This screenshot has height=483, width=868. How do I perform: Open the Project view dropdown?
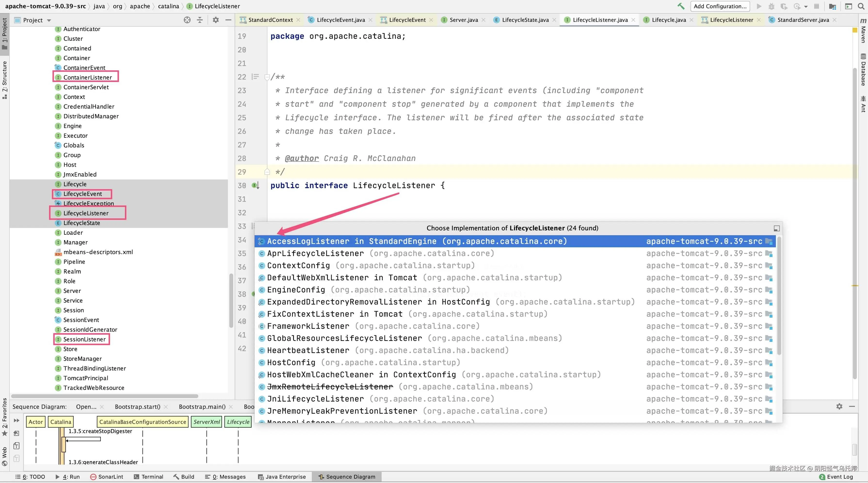(49, 20)
